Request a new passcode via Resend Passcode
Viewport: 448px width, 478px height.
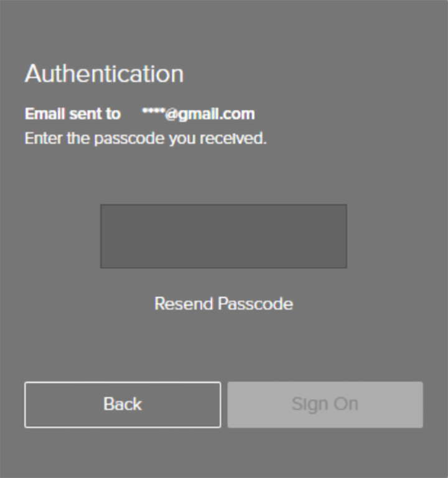click(223, 304)
